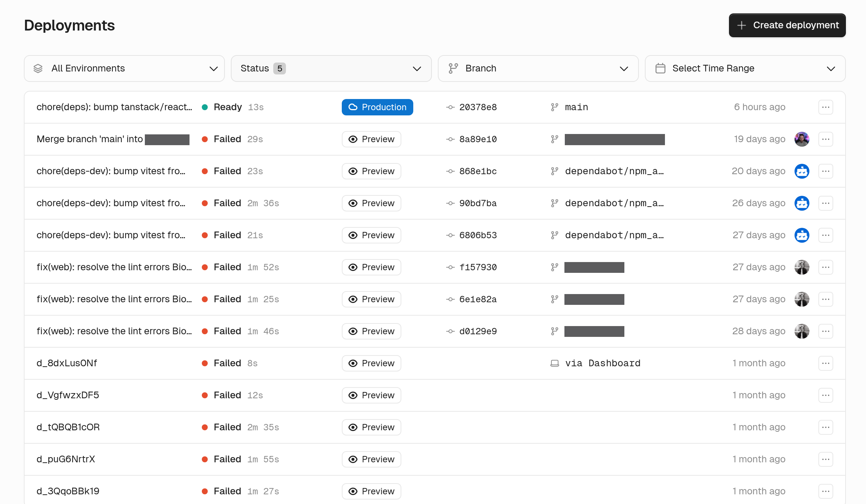Open deployment d_puG6NrtrX
This screenshot has height=504, width=866.
66,459
